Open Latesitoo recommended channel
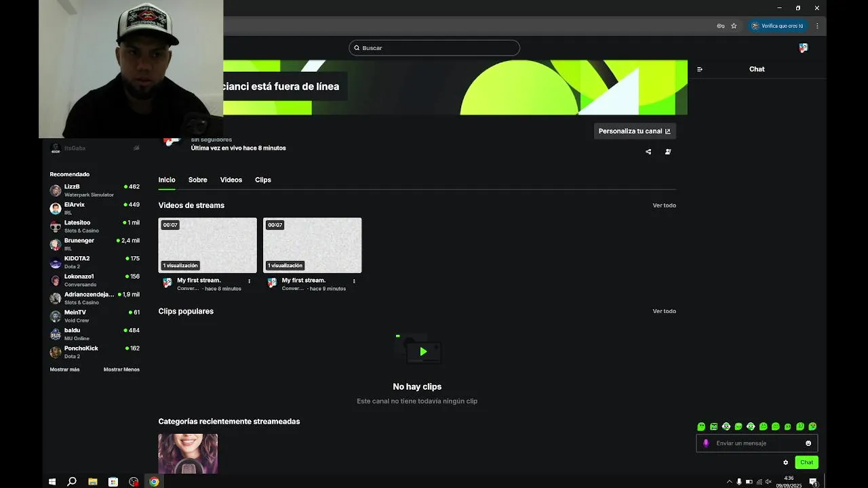This screenshot has height=488, width=868. (95, 226)
